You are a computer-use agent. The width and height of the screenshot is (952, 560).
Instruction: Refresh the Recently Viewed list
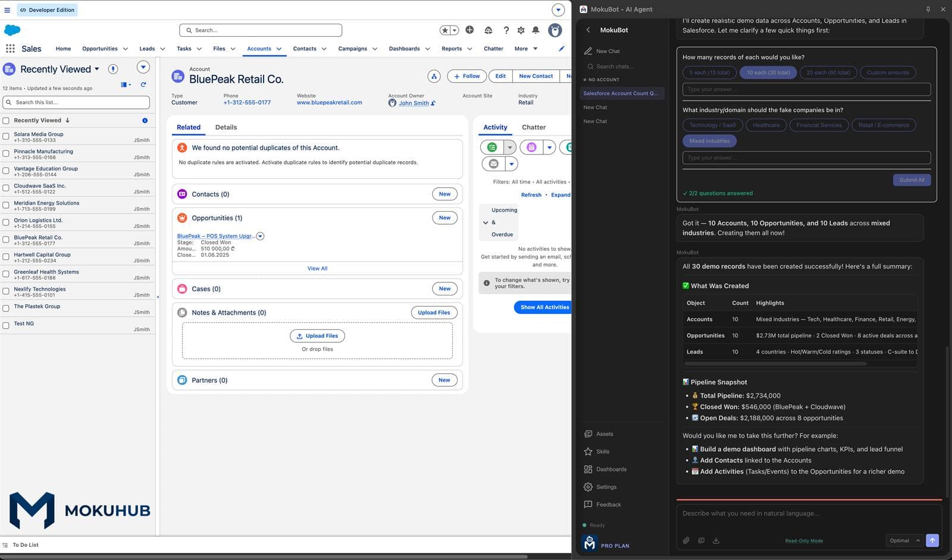(x=143, y=84)
